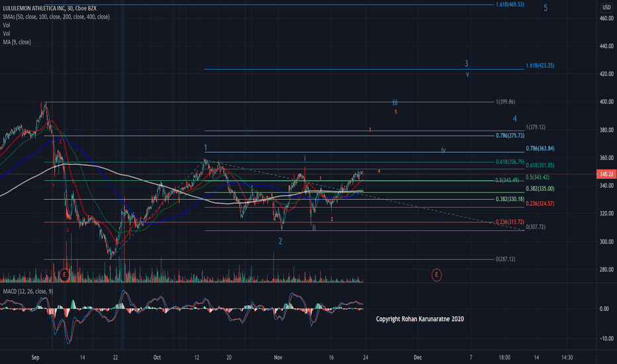Screen dimensions: 617x364
Task: Select the 0(287.12) Fibonacci base label
Action: coord(506,259)
